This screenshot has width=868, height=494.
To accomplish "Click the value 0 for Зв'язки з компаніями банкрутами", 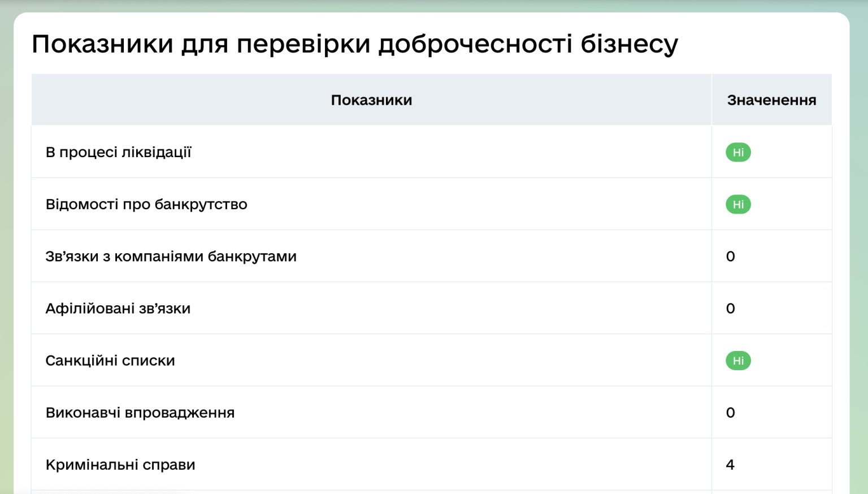I will click(x=730, y=257).
